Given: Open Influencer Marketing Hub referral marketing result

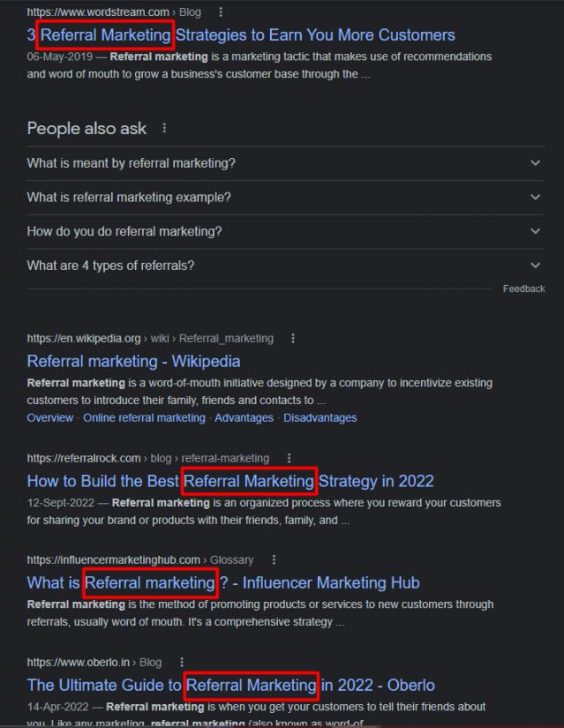Looking at the screenshot, I should [223, 582].
